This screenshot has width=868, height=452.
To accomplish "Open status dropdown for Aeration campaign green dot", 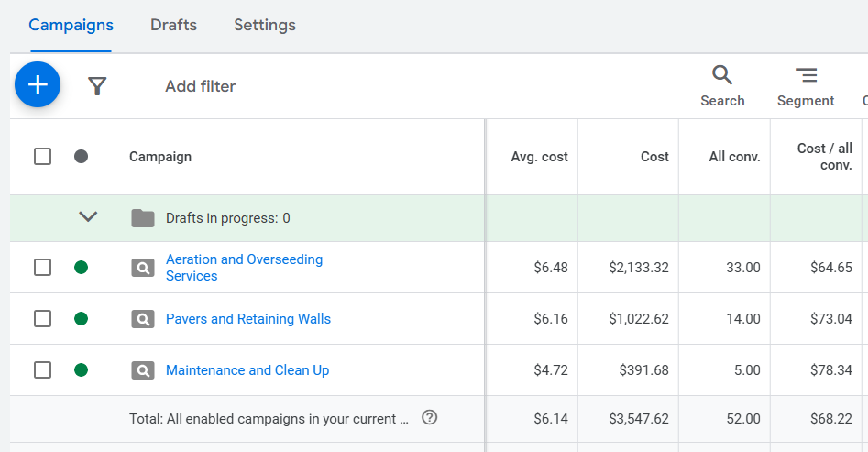I will 81,268.
